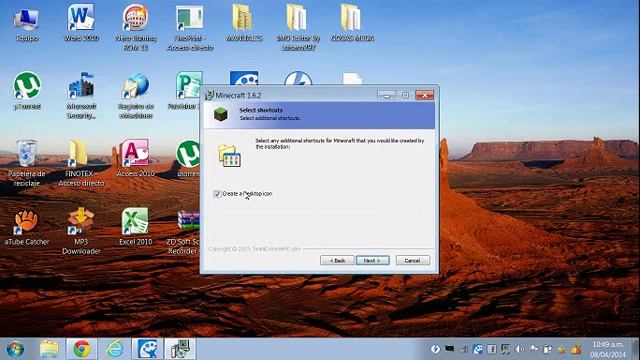Open Word 2010 desktop shortcut

pos(81,23)
